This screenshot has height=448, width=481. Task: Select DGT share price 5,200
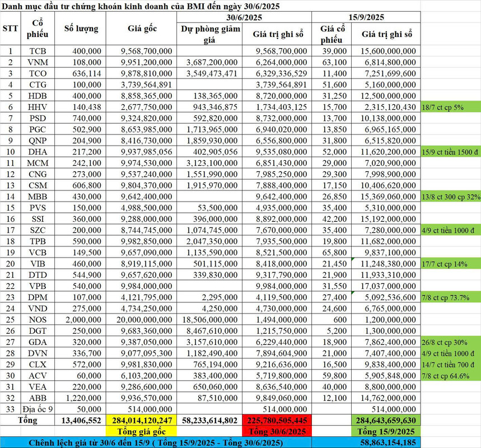point(331,331)
